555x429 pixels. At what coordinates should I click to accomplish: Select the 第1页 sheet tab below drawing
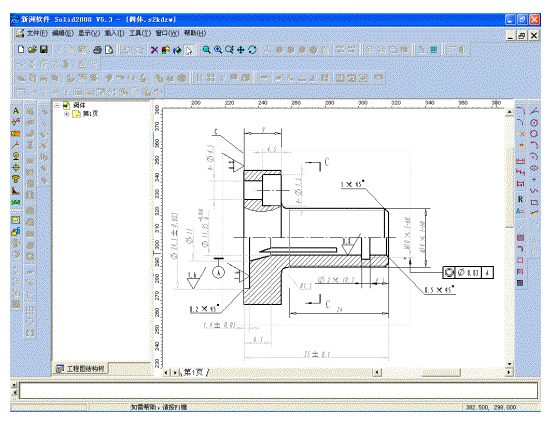pyautogui.click(x=193, y=372)
